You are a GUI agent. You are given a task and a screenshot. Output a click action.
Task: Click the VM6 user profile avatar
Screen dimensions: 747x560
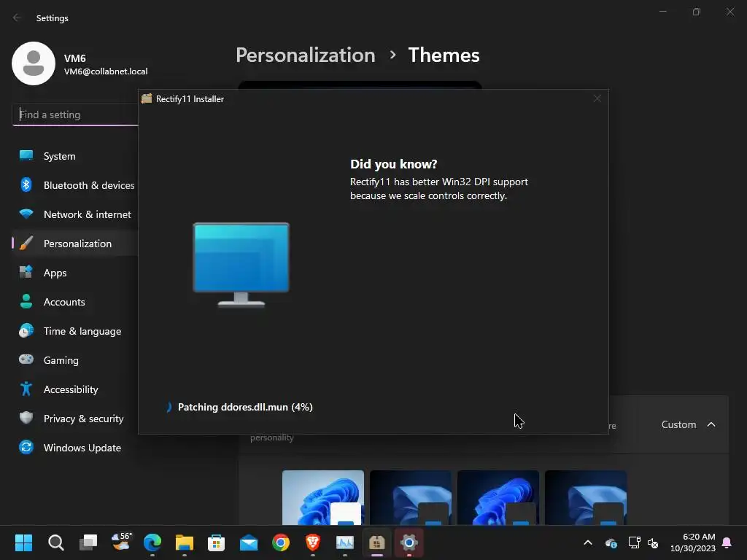[x=34, y=63]
